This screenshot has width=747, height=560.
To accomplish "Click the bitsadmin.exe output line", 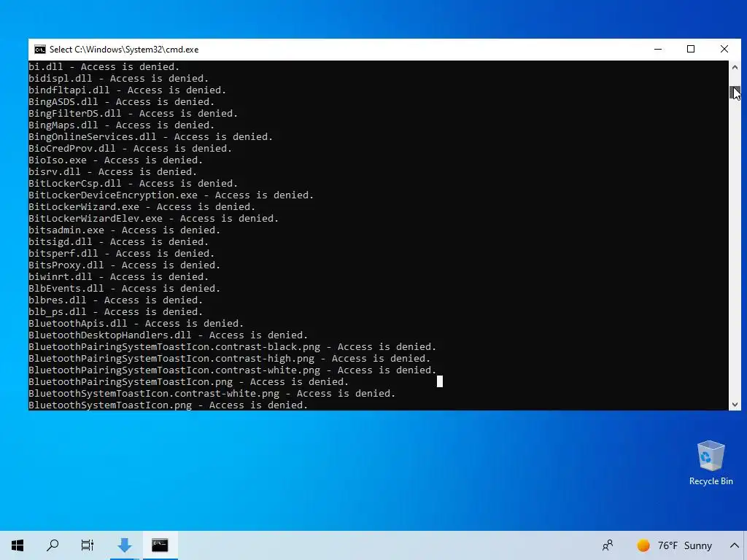I will pos(124,230).
